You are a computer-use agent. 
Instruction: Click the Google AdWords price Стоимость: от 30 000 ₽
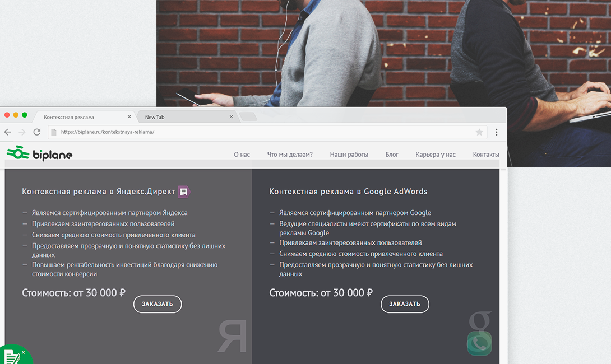[x=321, y=293]
